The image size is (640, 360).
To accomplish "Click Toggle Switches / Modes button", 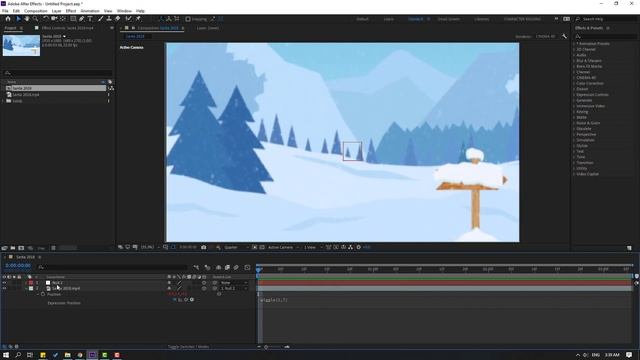I will pos(189,347).
